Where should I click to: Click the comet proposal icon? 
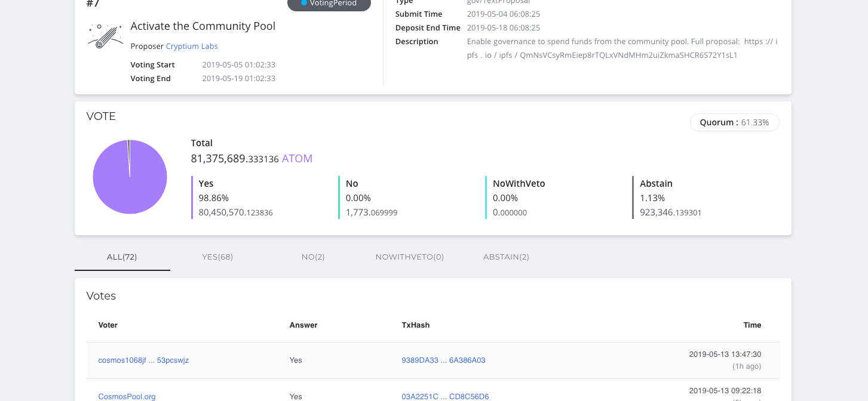(105, 36)
